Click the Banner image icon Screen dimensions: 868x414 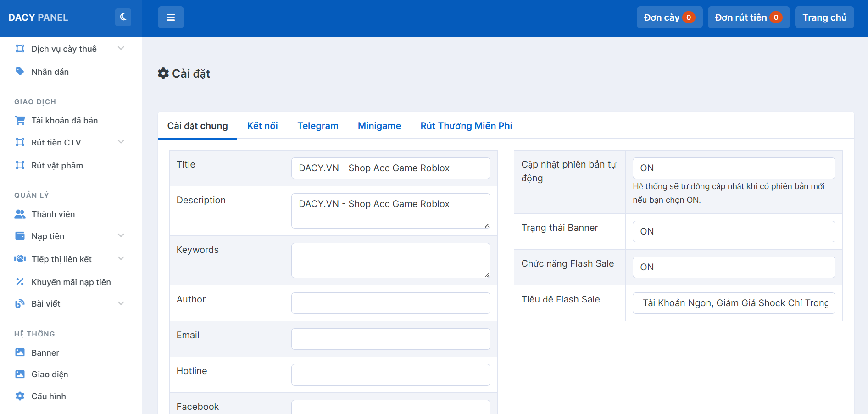point(20,352)
